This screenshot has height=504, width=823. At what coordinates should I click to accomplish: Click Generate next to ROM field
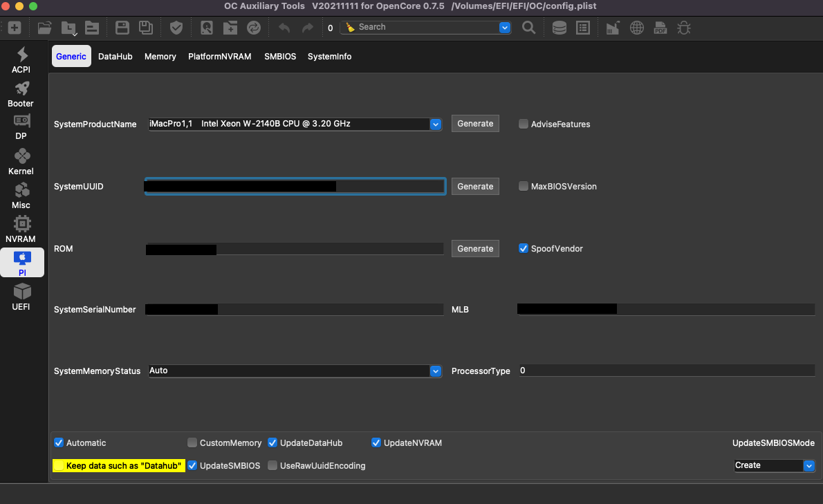[x=475, y=249]
